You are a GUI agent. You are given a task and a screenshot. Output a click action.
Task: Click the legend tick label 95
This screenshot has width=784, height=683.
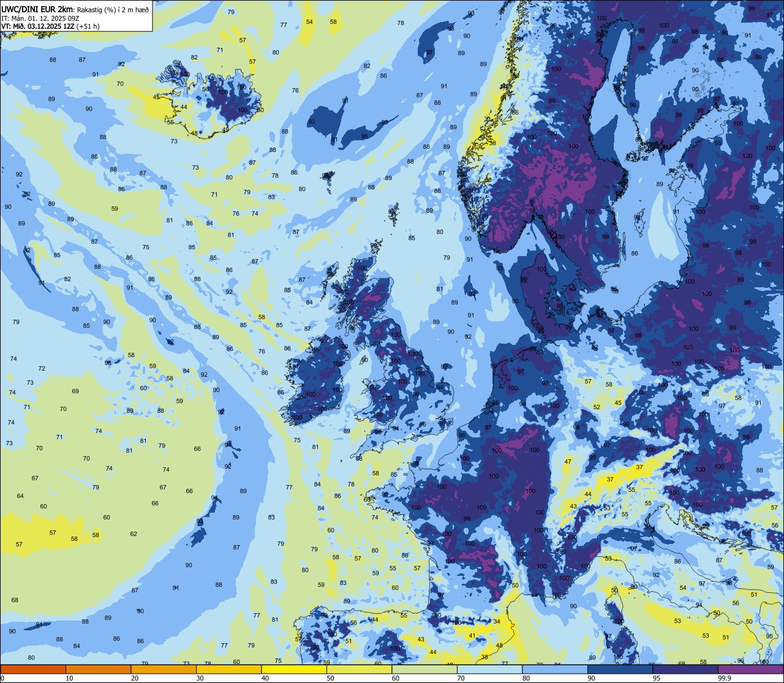tap(657, 678)
